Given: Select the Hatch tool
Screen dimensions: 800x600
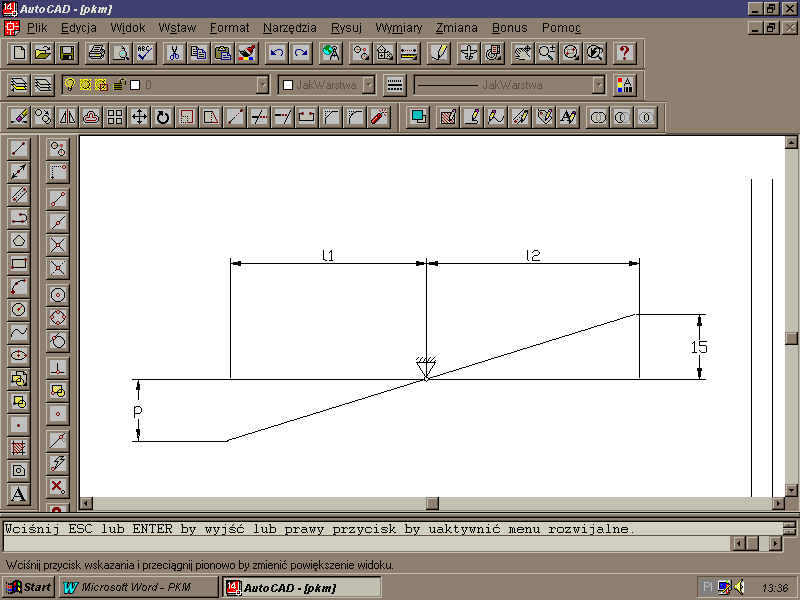Looking at the screenshot, I should [19, 447].
